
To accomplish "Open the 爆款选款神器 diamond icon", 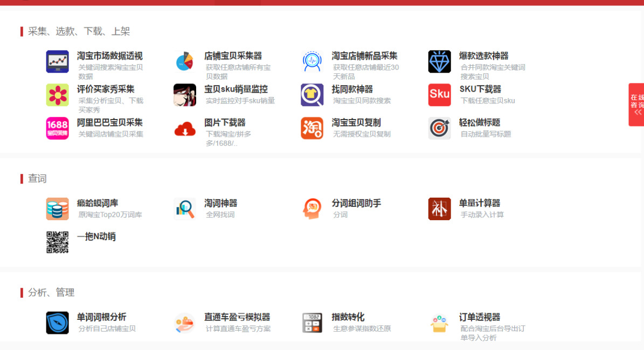I will click(x=439, y=61).
